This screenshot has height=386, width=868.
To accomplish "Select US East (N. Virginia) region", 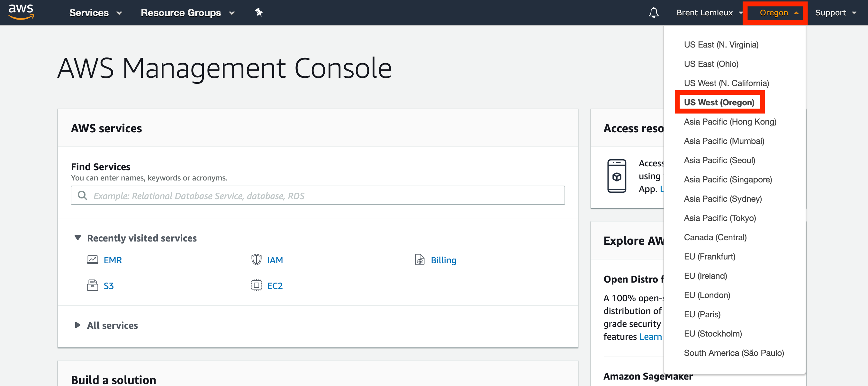I will tap(721, 45).
